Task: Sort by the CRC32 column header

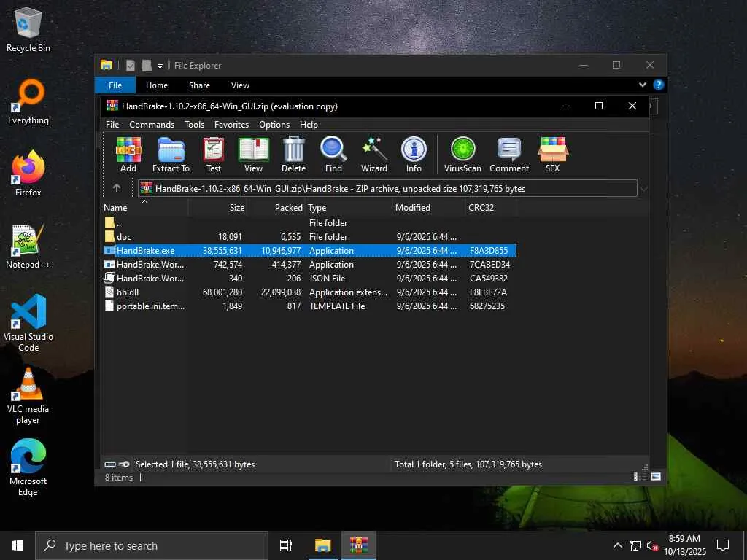Action: (x=491, y=208)
